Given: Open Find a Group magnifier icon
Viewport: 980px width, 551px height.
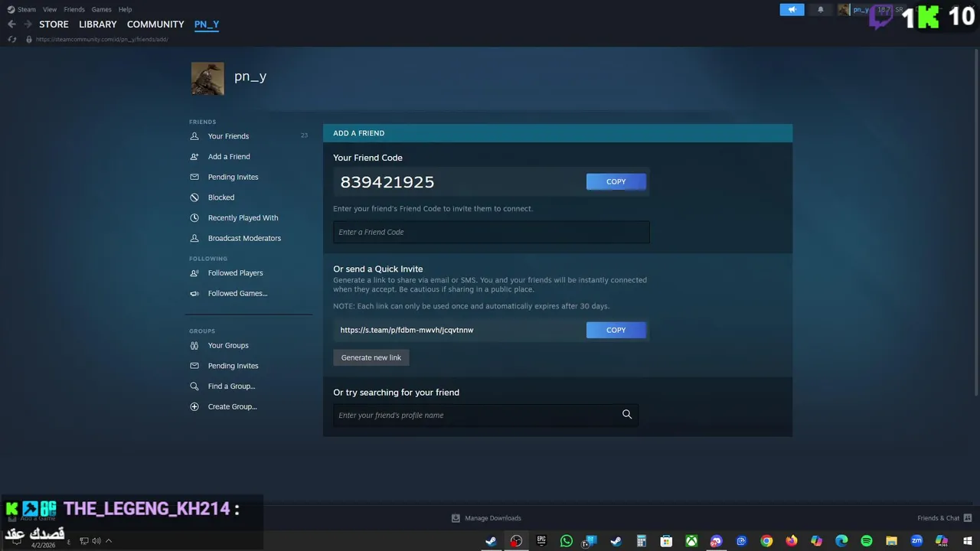Looking at the screenshot, I should click(x=194, y=386).
